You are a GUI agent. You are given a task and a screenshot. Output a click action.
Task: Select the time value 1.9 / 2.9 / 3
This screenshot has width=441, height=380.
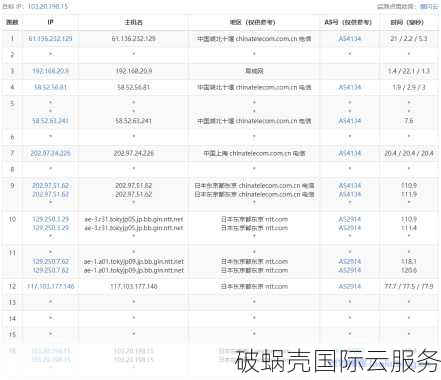409,87
